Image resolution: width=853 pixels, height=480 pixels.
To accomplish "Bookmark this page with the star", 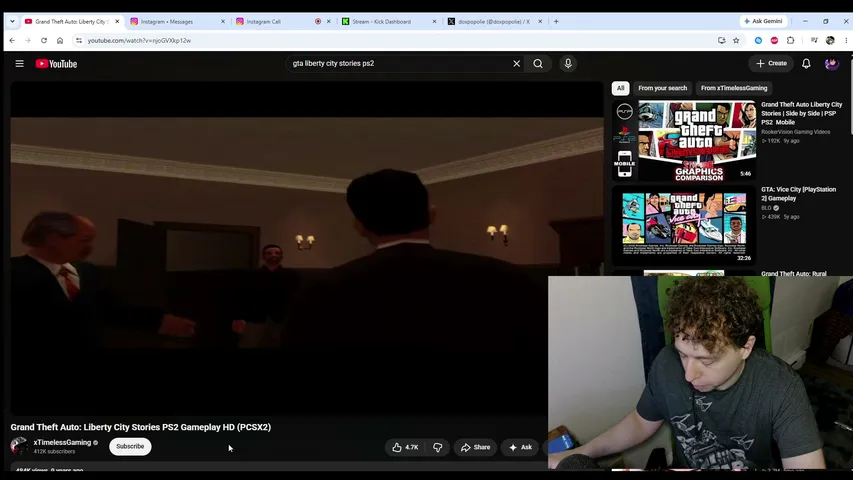I will tap(736, 40).
